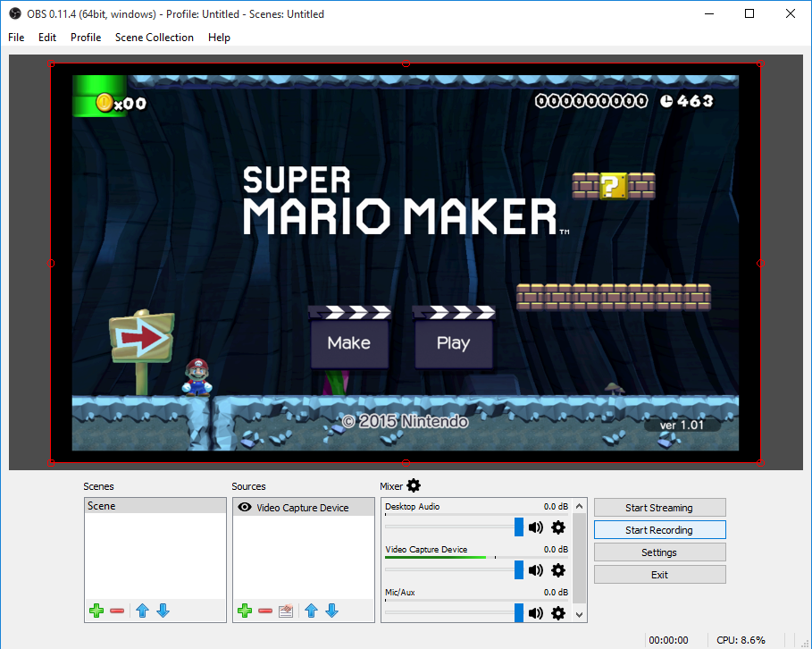812x649 pixels.
Task: Click the Start Streaming button
Action: click(659, 508)
